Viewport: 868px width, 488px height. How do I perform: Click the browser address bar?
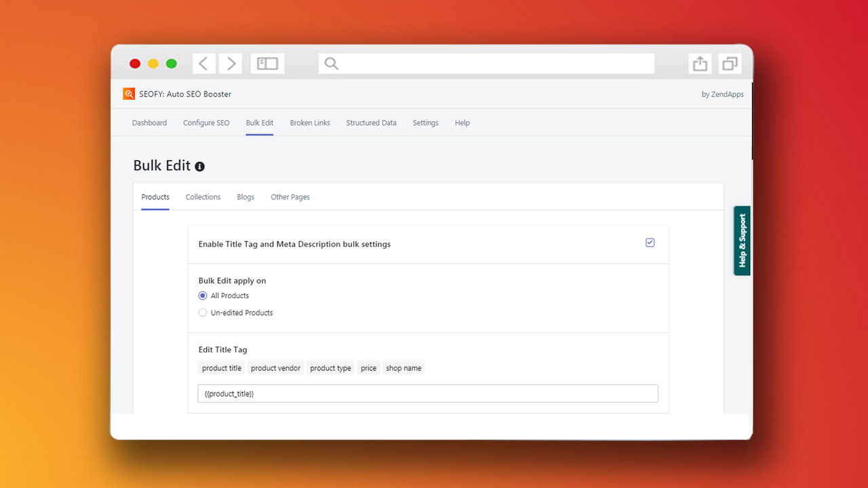[486, 64]
